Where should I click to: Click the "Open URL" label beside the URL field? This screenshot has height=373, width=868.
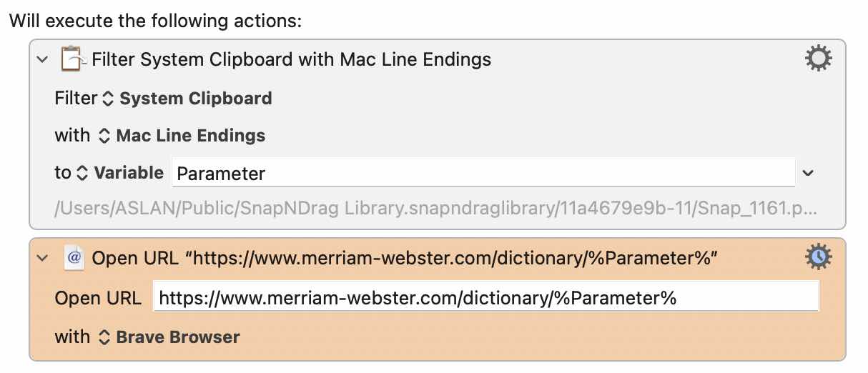click(98, 297)
